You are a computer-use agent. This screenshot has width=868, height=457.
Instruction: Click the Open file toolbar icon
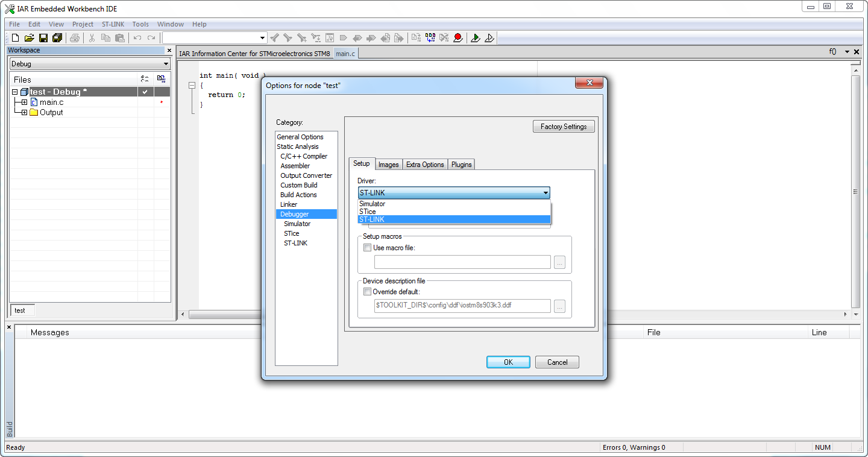[29, 38]
